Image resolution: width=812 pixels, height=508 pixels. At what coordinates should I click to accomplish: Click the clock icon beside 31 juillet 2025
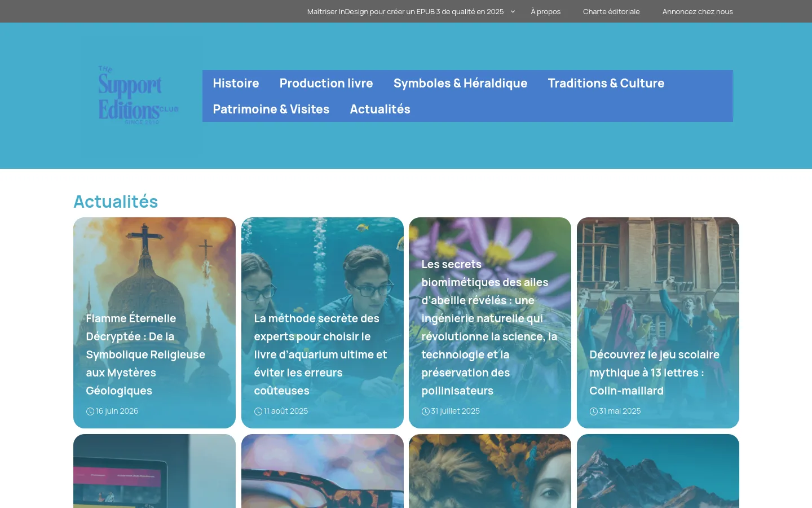[x=426, y=411]
